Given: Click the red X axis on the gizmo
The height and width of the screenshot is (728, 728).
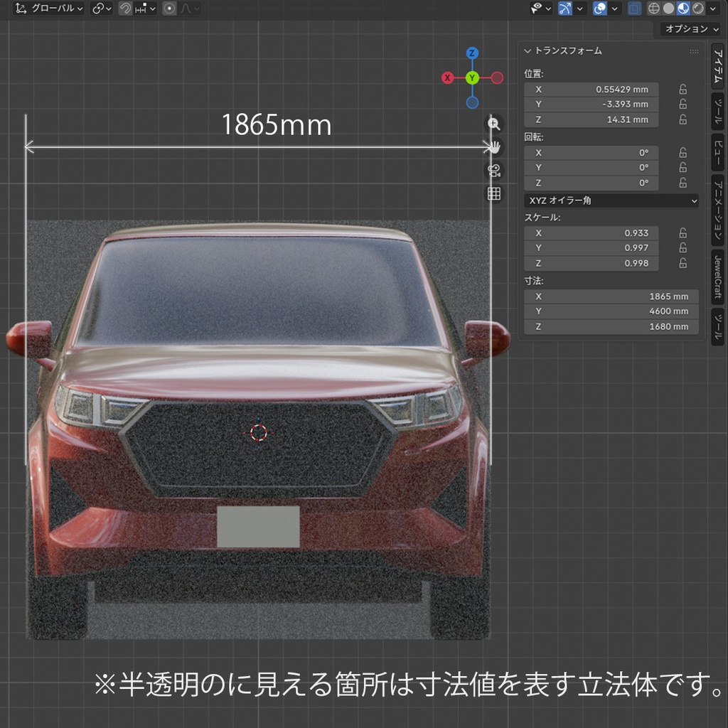Looking at the screenshot, I should [448, 77].
